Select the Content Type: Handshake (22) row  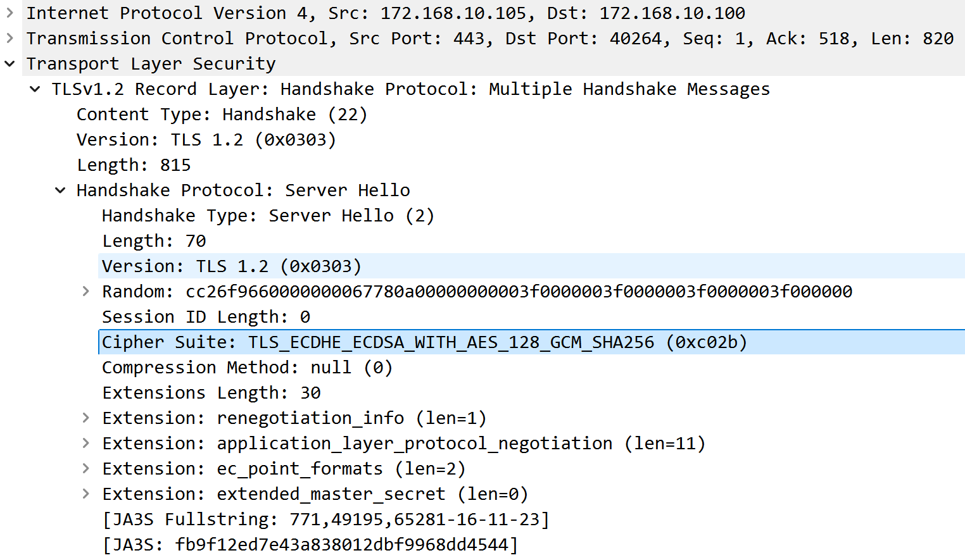coord(222,115)
